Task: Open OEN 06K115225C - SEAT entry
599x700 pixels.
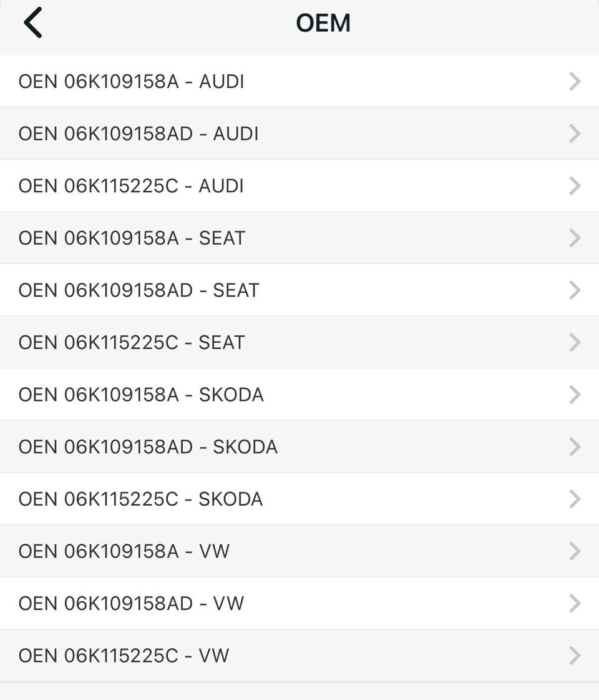Action: [132, 342]
